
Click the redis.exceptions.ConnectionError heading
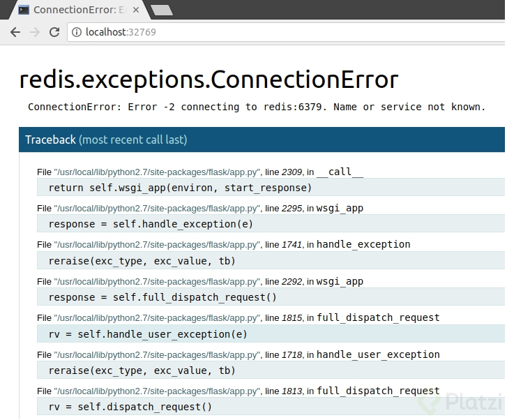pyautogui.click(x=209, y=80)
